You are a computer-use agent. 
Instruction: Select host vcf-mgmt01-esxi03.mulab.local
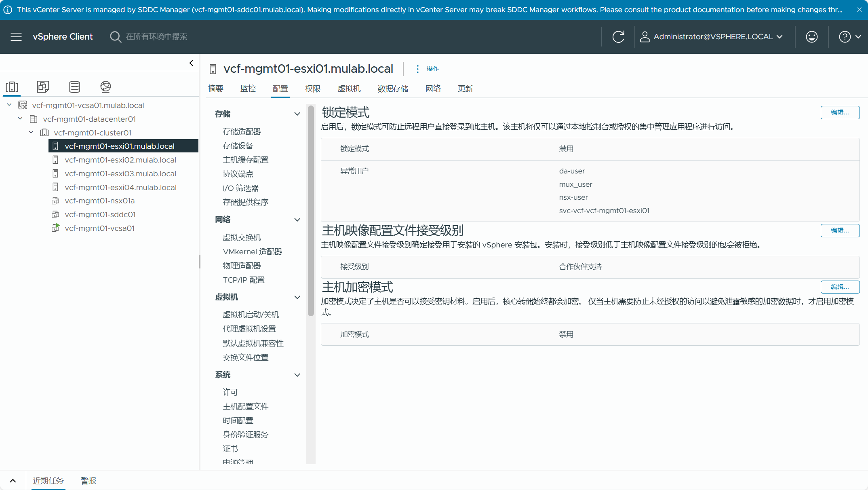pyautogui.click(x=120, y=174)
